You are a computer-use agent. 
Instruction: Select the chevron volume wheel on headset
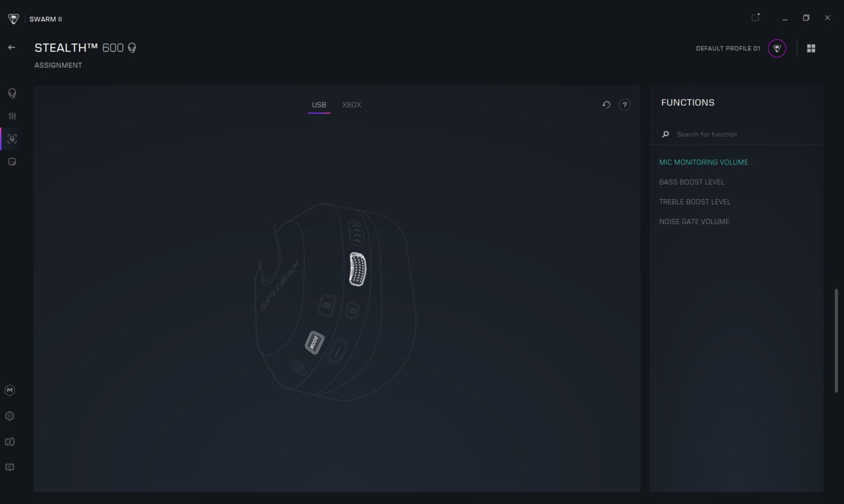point(355,232)
